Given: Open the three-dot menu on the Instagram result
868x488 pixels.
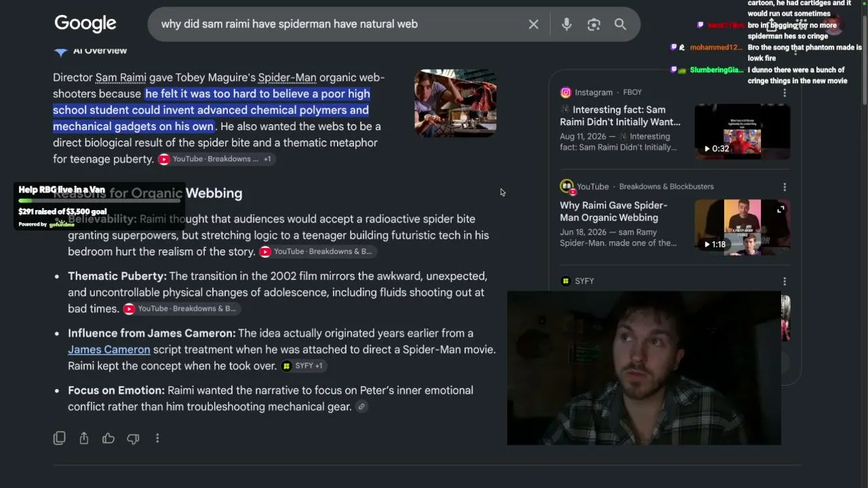Looking at the screenshot, I should tap(785, 92).
